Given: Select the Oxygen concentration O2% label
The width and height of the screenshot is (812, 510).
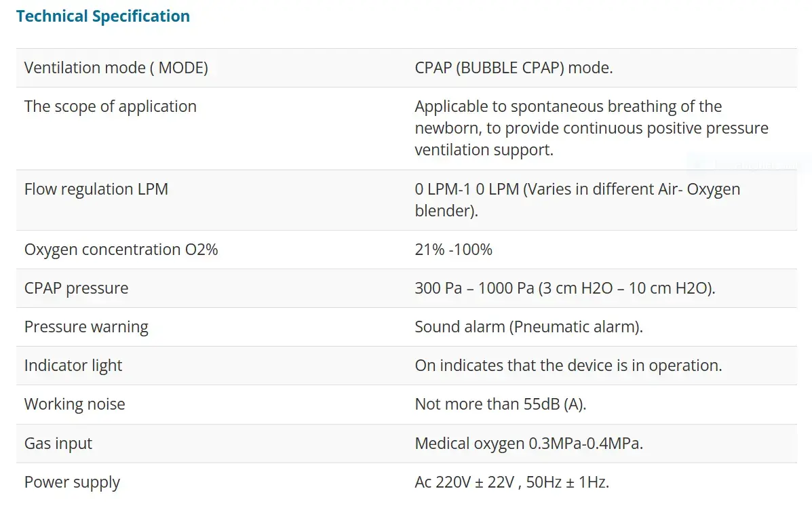Looking at the screenshot, I should click(x=121, y=250).
